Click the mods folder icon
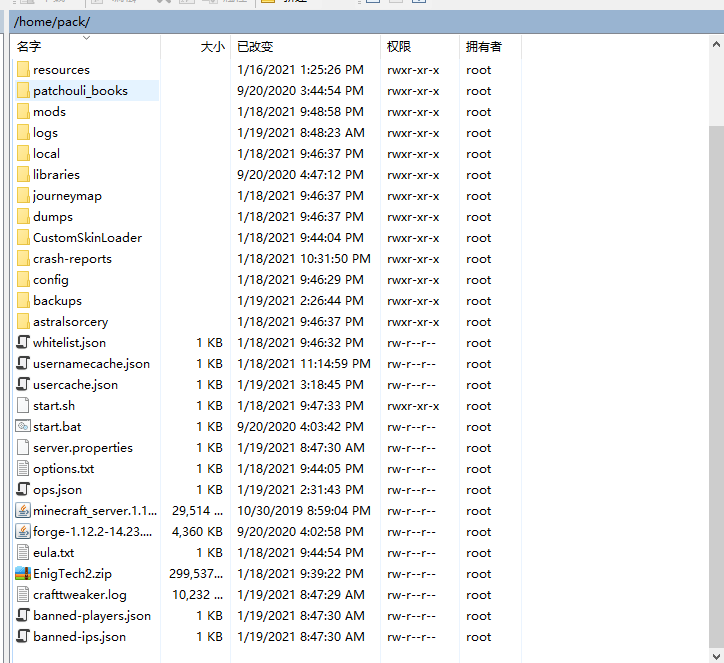 tap(23, 112)
